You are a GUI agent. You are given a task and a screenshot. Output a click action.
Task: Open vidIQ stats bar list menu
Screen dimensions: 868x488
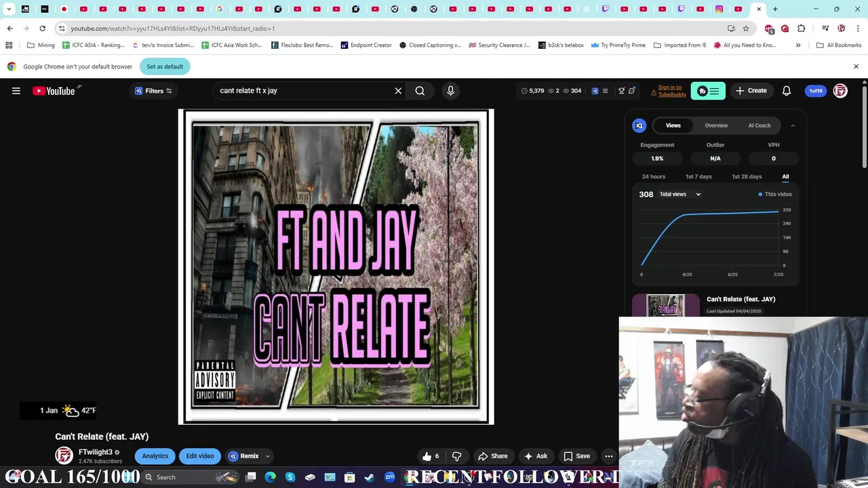605,91
